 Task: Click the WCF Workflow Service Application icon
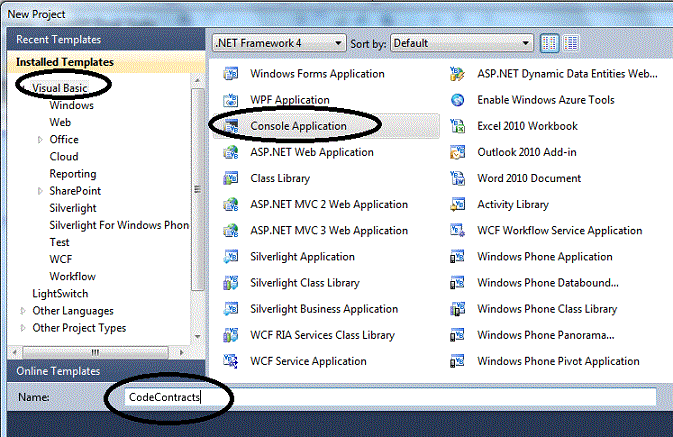(458, 231)
